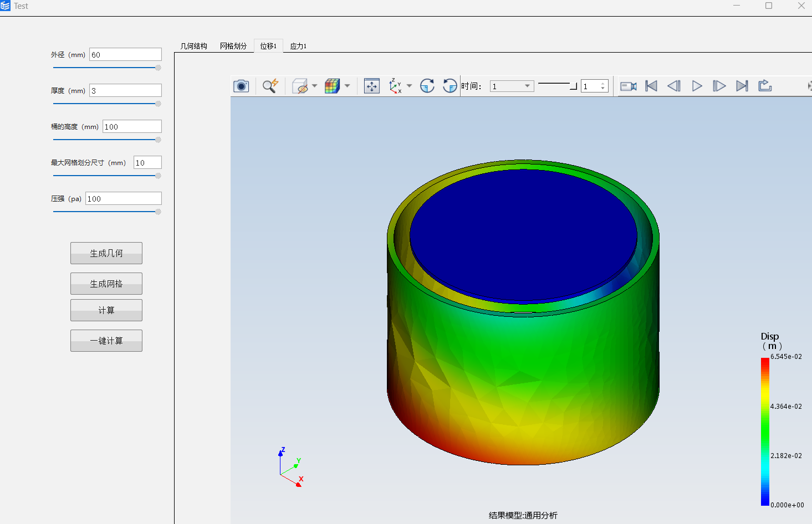812x524 pixels.
Task: Click the 结果模型:通用分析 caption
Action: point(523,515)
